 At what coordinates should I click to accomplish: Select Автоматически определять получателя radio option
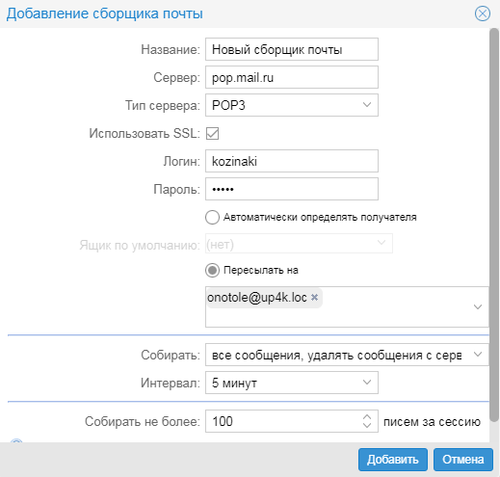[212, 217]
